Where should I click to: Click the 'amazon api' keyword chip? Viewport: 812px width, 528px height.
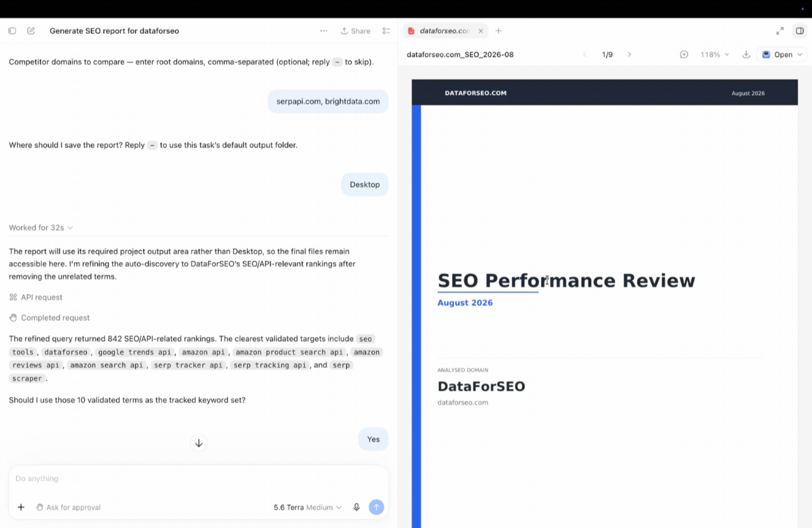204,352
